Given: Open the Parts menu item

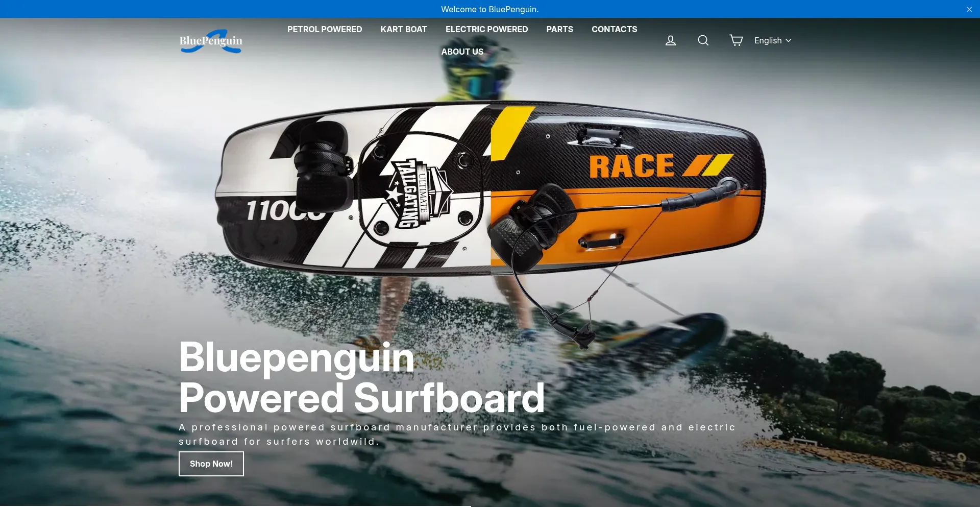Looking at the screenshot, I should (x=559, y=29).
